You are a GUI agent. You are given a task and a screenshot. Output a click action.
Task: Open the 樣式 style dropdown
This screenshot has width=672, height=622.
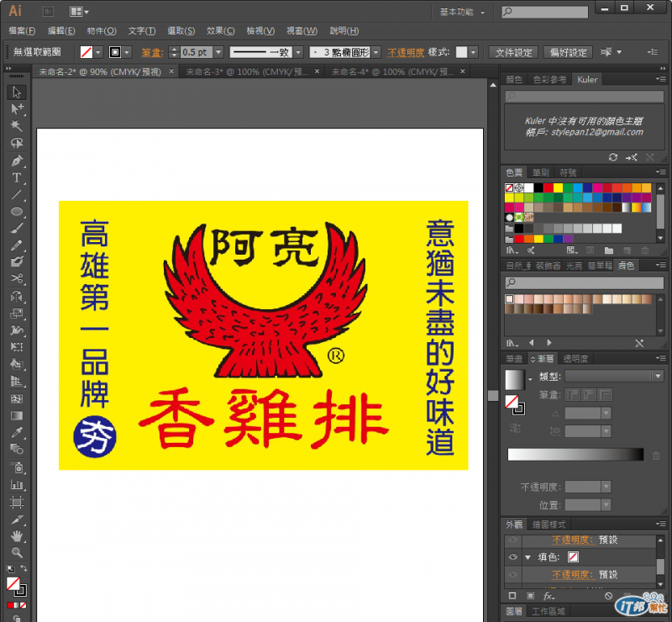pyautogui.click(x=473, y=52)
